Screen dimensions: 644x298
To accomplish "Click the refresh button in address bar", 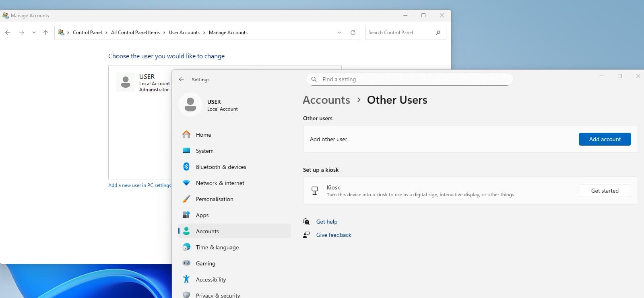I will [x=353, y=33].
